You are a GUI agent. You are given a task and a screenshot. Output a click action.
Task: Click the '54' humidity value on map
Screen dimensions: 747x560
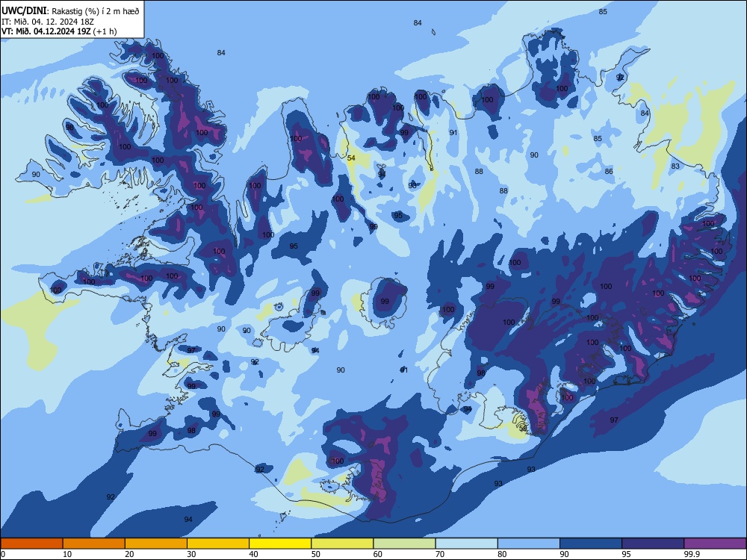[x=351, y=158]
